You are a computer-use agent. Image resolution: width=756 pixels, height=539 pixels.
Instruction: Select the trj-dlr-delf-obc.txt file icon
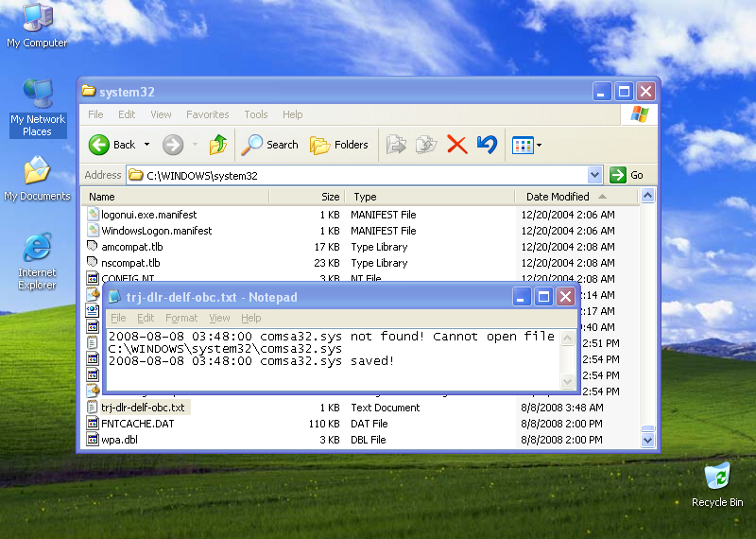93,408
